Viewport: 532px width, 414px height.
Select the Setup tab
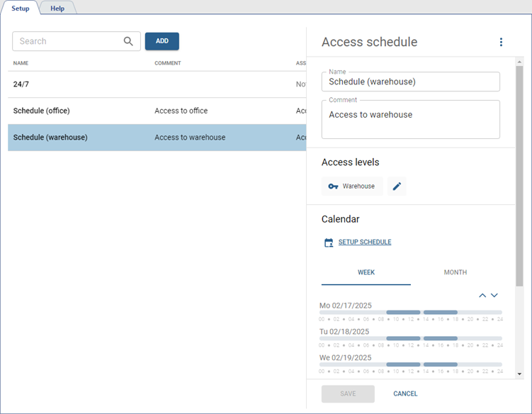coord(21,8)
